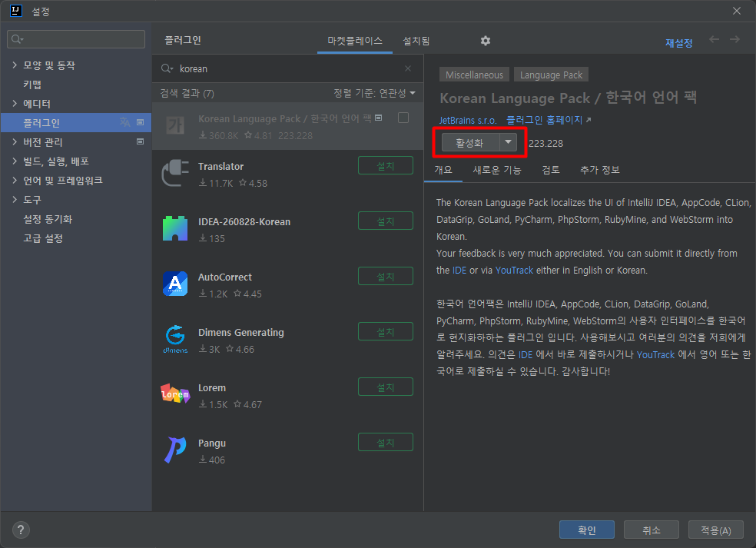Expand the 에디터 tree node
This screenshot has height=548, width=756.
click(15, 103)
